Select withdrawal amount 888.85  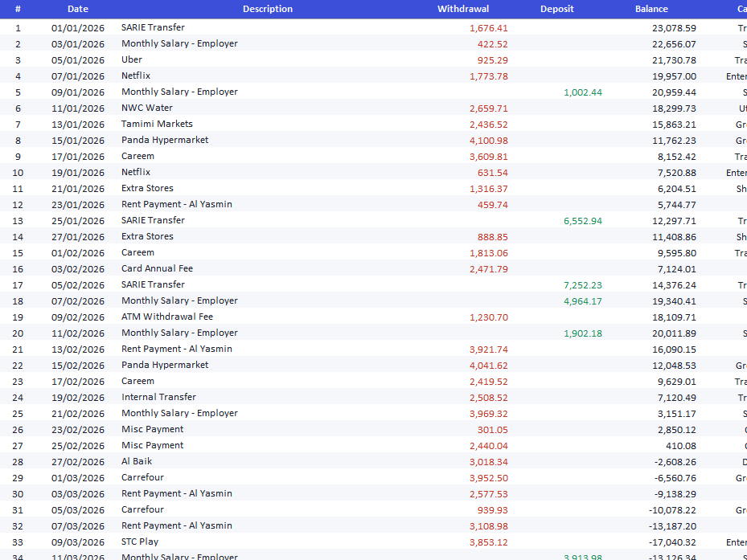click(493, 237)
